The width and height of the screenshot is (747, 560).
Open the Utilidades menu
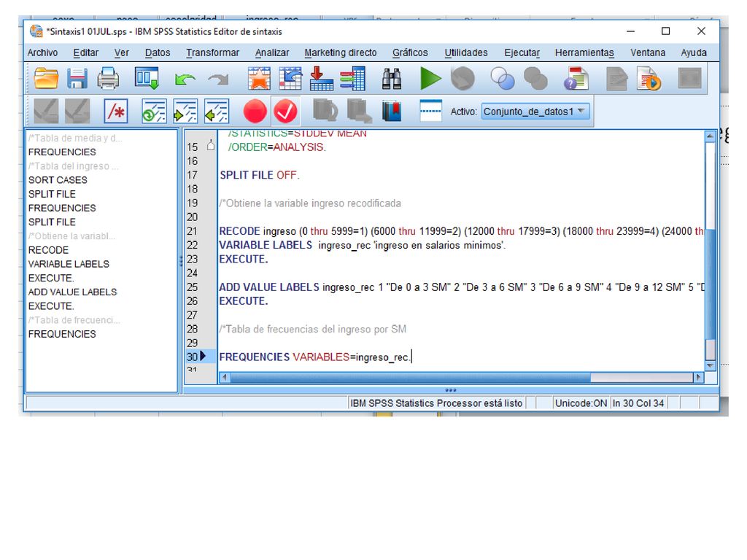click(x=466, y=52)
